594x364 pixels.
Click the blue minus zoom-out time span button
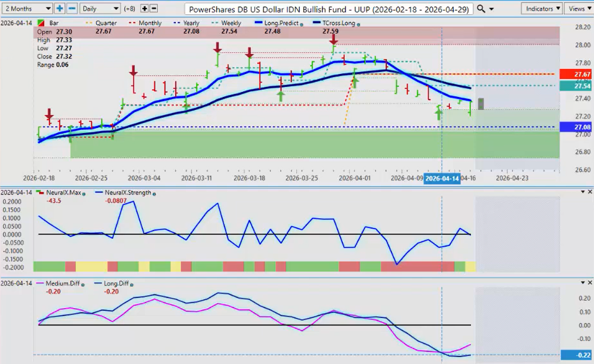pyautogui.click(x=72, y=9)
